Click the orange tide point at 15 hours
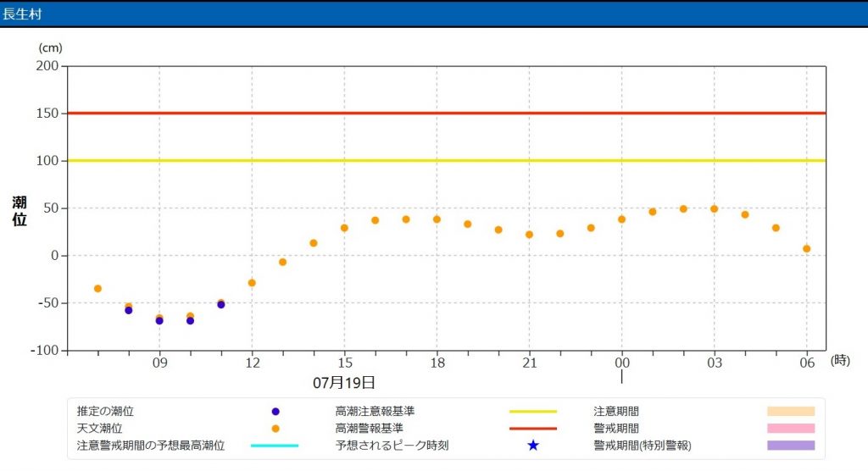Image resolution: width=868 pixels, height=471 pixels. point(344,228)
